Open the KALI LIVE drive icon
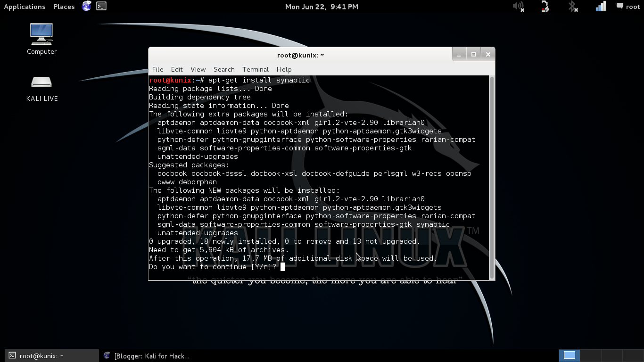The image size is (644, 362). click(x=41, y=89)
